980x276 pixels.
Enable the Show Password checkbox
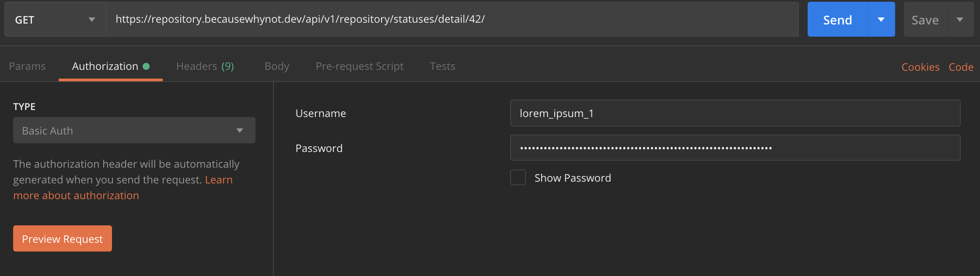point(518,177)
